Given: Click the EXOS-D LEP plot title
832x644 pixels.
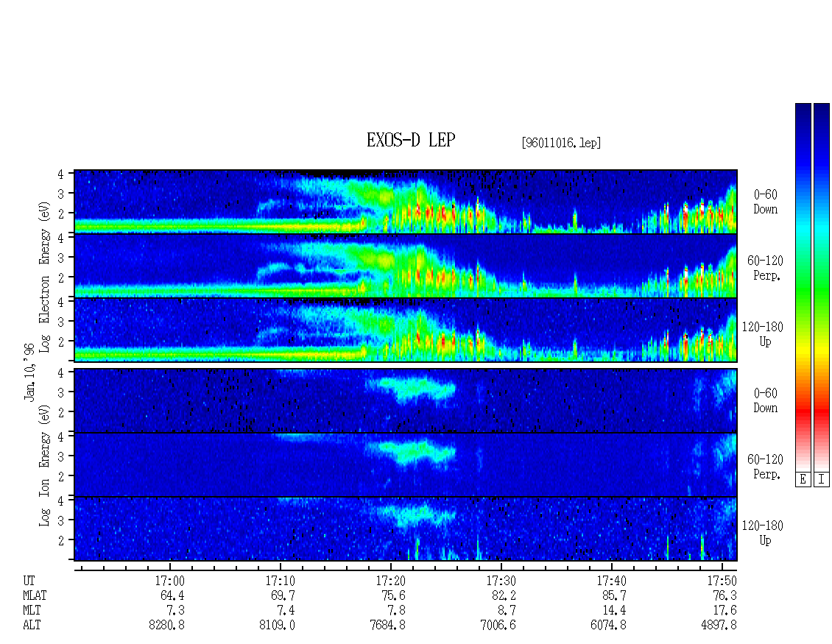Looking at the screenshot, I should point(411,140).
